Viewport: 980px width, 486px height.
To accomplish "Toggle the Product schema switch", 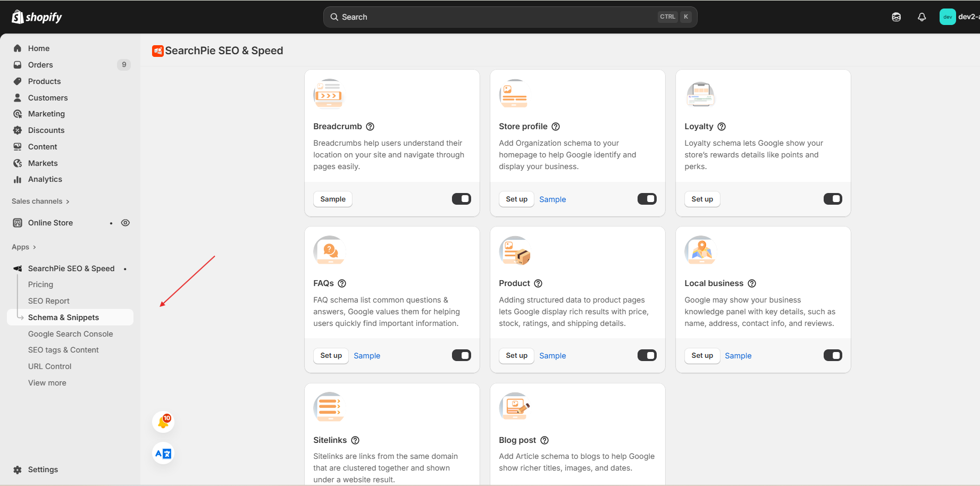I will (647, 355).
